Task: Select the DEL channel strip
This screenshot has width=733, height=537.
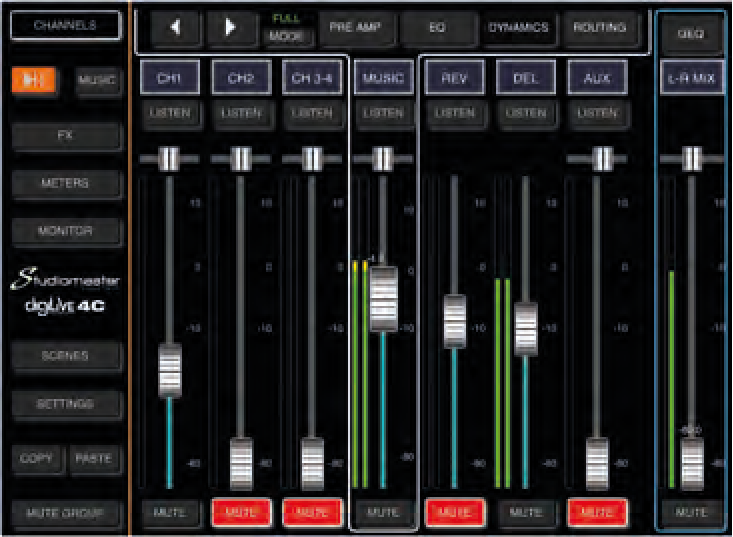Action: (526, 78)
